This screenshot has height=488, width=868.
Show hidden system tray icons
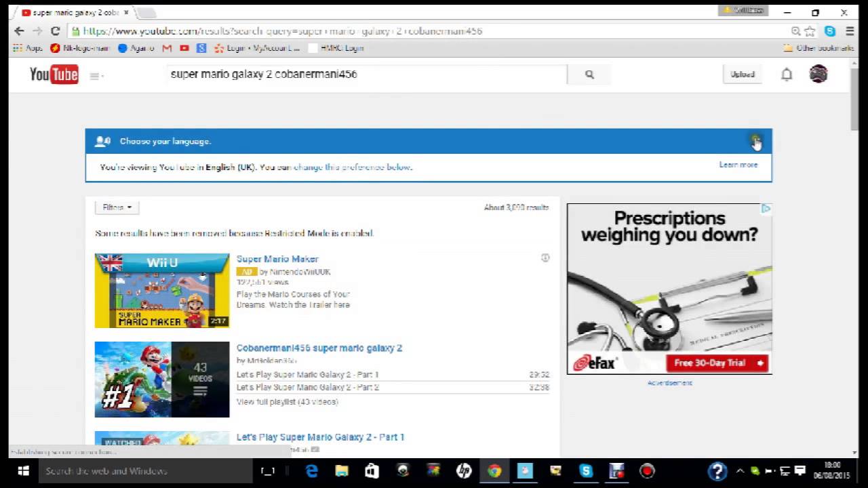tap(739, 471)
